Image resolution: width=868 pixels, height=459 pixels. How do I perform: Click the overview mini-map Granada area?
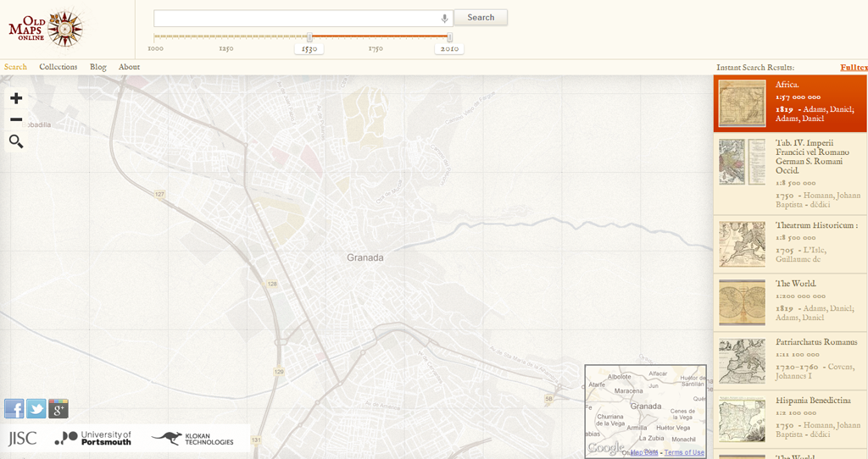pyautogui.click(x=645, y=406)
